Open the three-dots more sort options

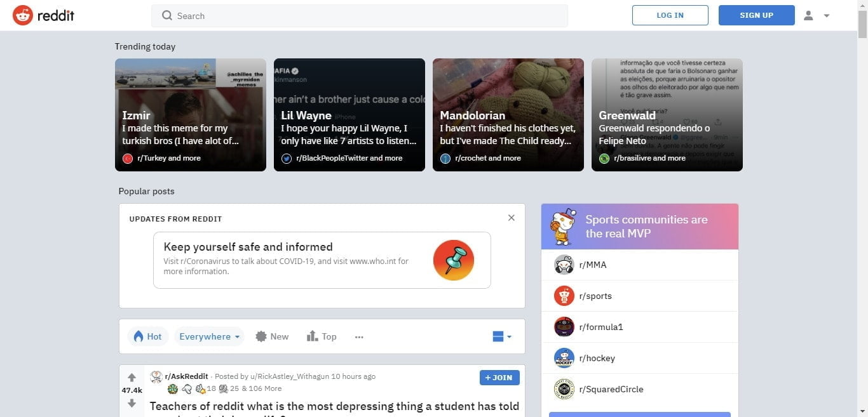pyautogui.click(x=359, y=337)
